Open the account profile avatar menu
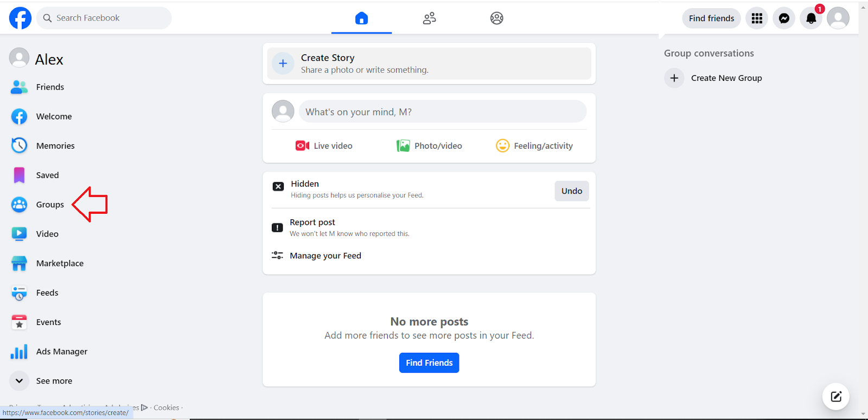This screenshot has width=868, height=420. pyautogui.click(x=838, y=18)
